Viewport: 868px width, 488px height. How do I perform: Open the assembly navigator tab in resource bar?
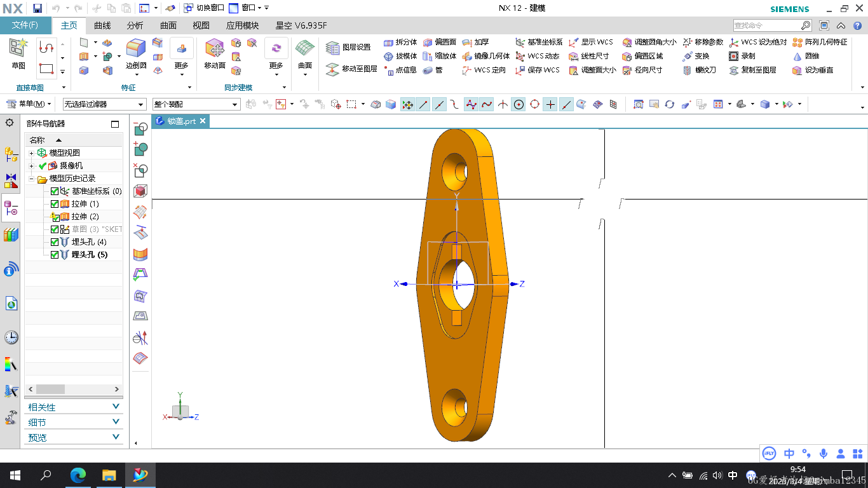(11, 154)
